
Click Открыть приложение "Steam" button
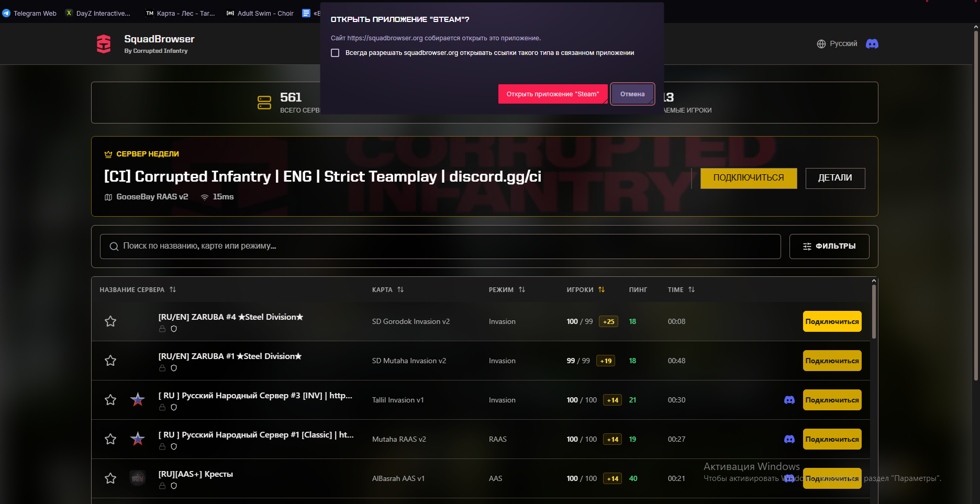[x=553, y=94]
